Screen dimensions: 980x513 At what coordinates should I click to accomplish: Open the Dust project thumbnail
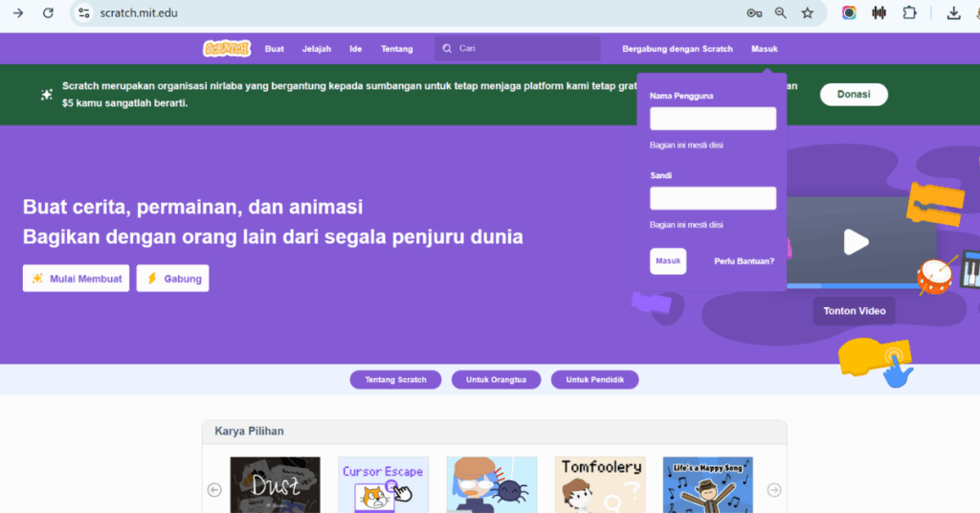275,485
